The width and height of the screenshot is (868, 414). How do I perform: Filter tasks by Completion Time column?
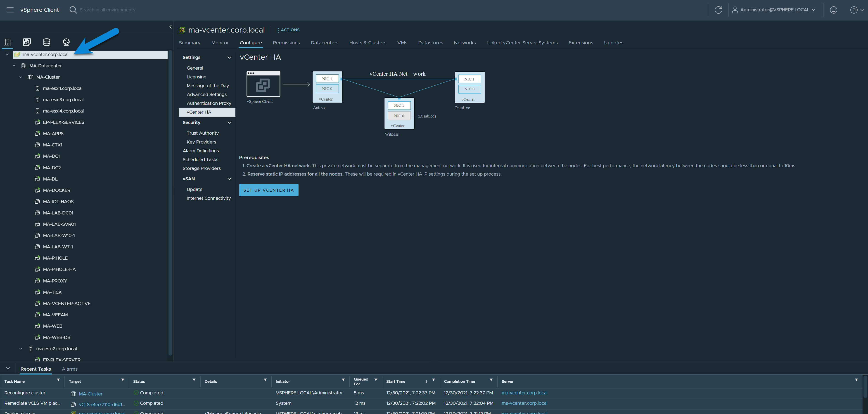pyautogui.click(x=491, y=380)
